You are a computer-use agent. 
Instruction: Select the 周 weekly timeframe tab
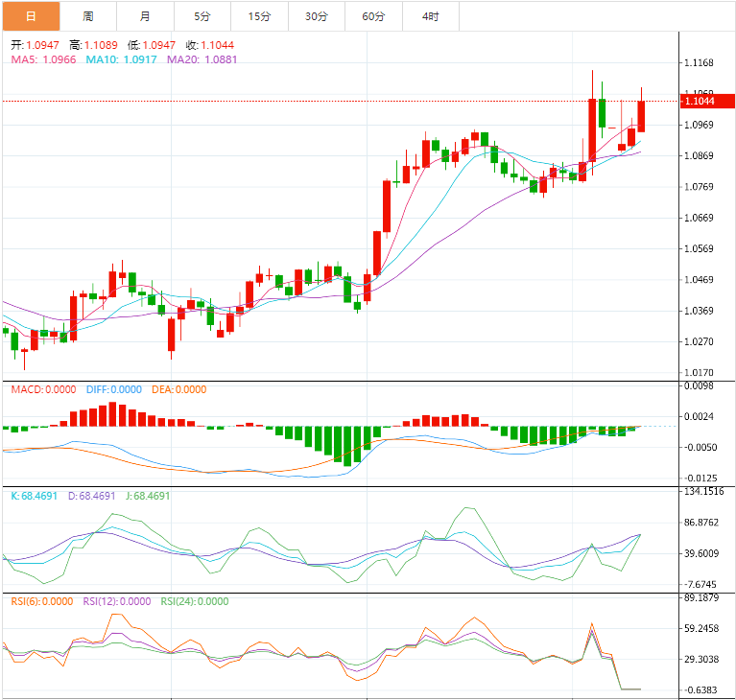88,16
